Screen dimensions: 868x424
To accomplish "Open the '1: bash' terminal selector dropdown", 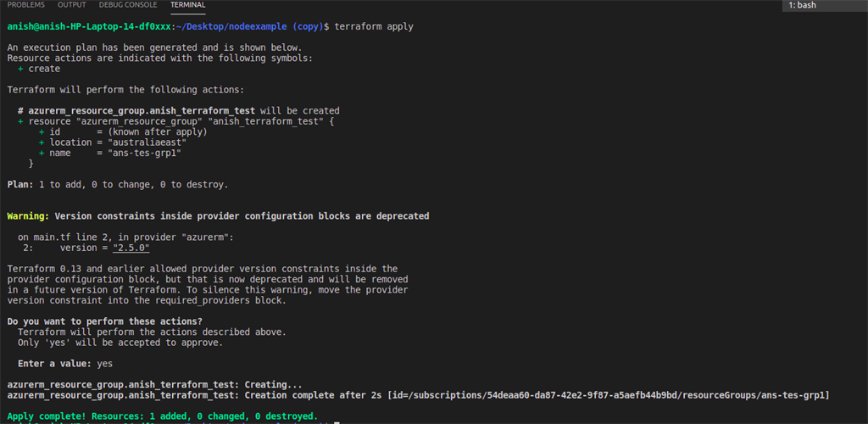I will pyautogui.click(x=826, y=6).
